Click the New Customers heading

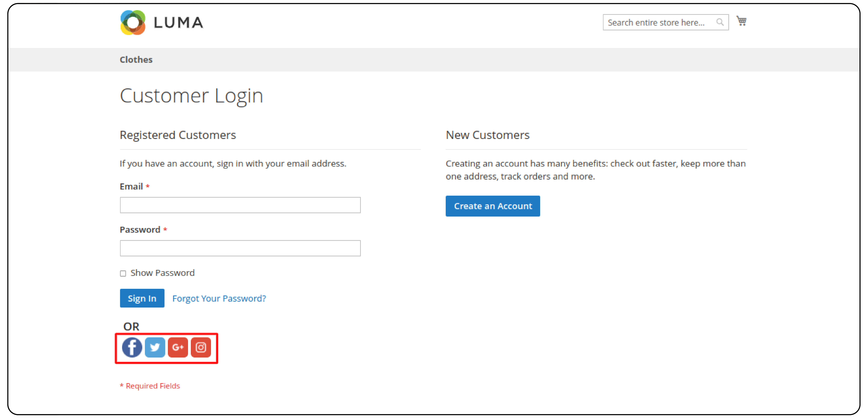coord(488,135)
